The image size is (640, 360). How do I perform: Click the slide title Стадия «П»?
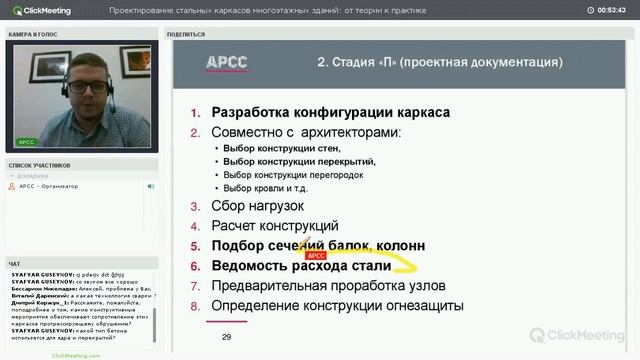[440, 62]
